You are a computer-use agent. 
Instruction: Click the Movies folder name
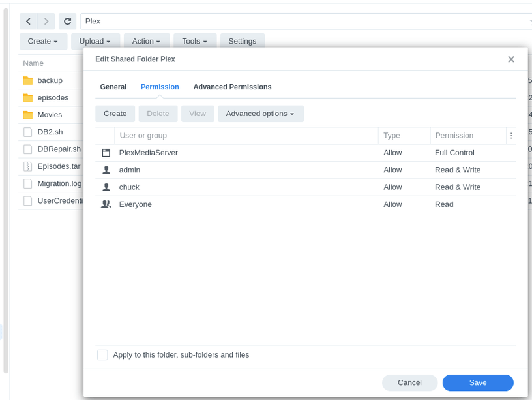pyautogui.click(x=50, y=115)
